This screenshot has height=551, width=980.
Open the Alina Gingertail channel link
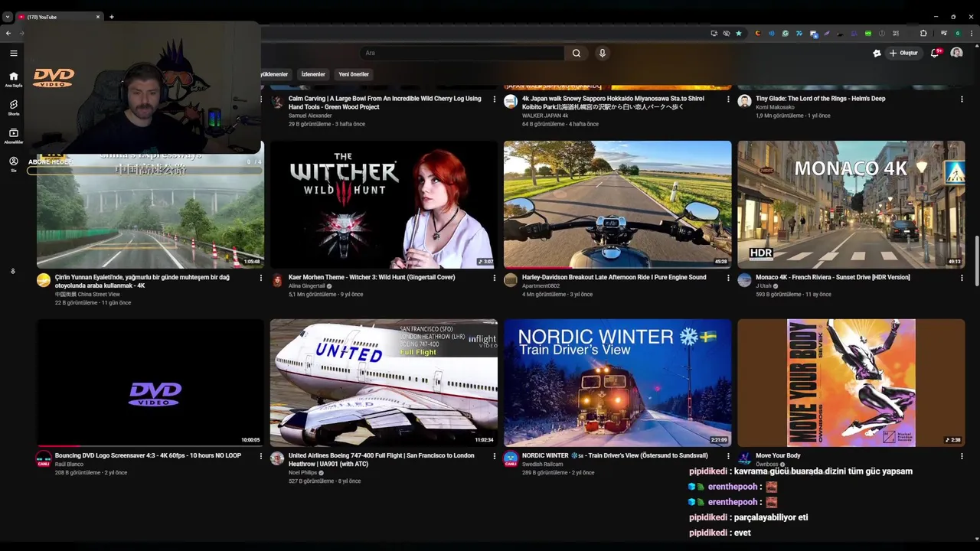[x=306, y=286]
